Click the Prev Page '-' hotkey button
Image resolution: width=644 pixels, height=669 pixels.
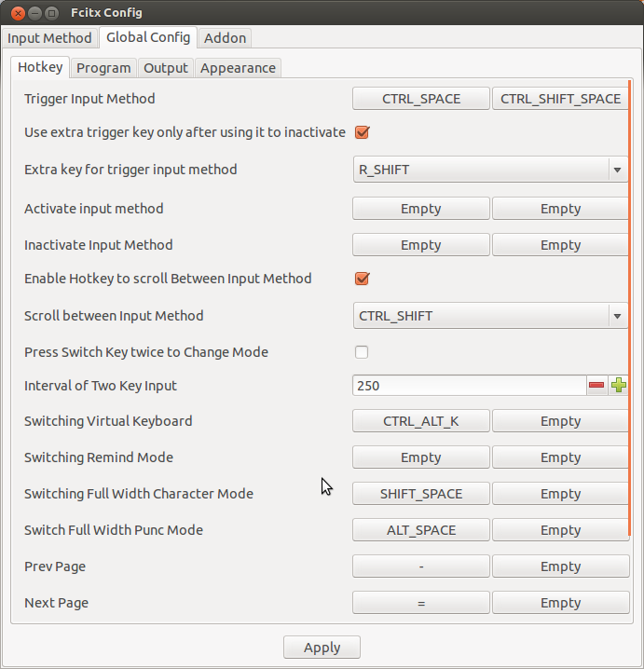(421, 566)
